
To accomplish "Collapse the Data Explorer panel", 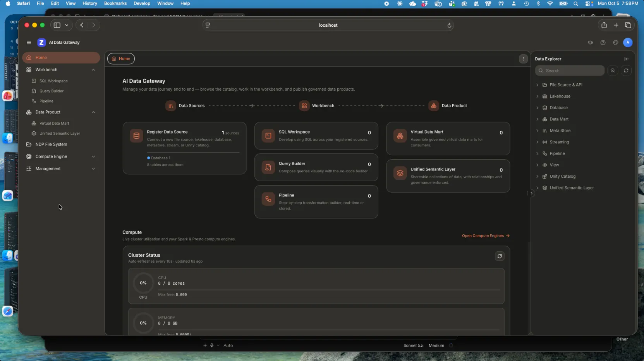I will pyautogui.click(x=627, y=59).
